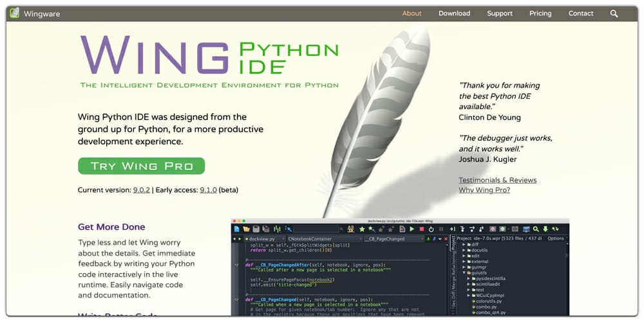This screenshot has width=644, height=322.
Task: Click the document debug file icon
Action: [402, 229]
